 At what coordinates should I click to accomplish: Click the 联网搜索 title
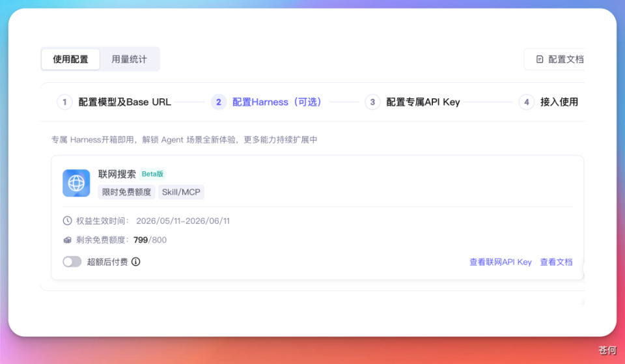pyautogui.click(x=117, y=174)
